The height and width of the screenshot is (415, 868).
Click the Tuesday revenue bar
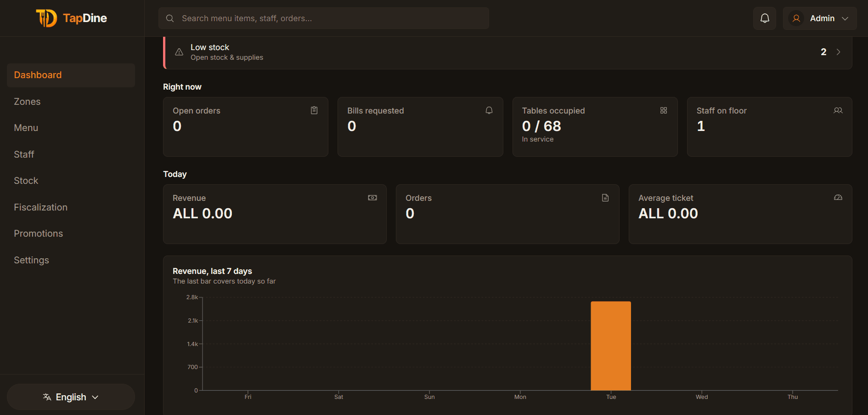tap(611, 346)
